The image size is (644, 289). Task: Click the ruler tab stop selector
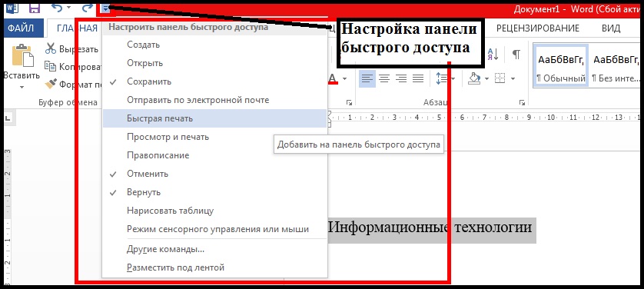pyautogui.click(x=8, y=118)
